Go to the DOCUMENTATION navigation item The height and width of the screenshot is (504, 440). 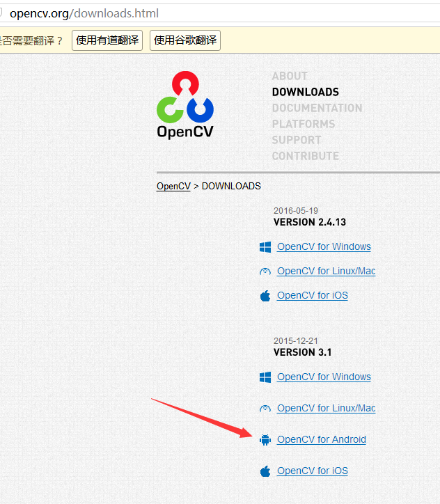pyautogui.click(x=317, y=108)
